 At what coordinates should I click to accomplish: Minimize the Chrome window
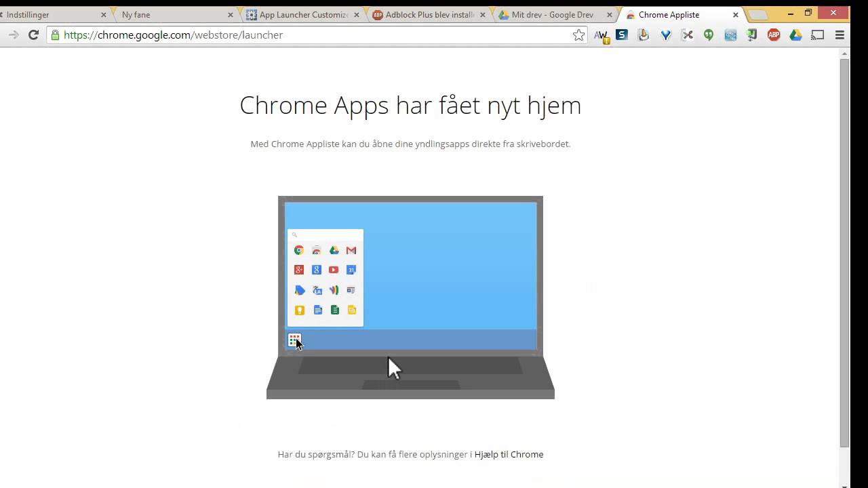(791, 14)
